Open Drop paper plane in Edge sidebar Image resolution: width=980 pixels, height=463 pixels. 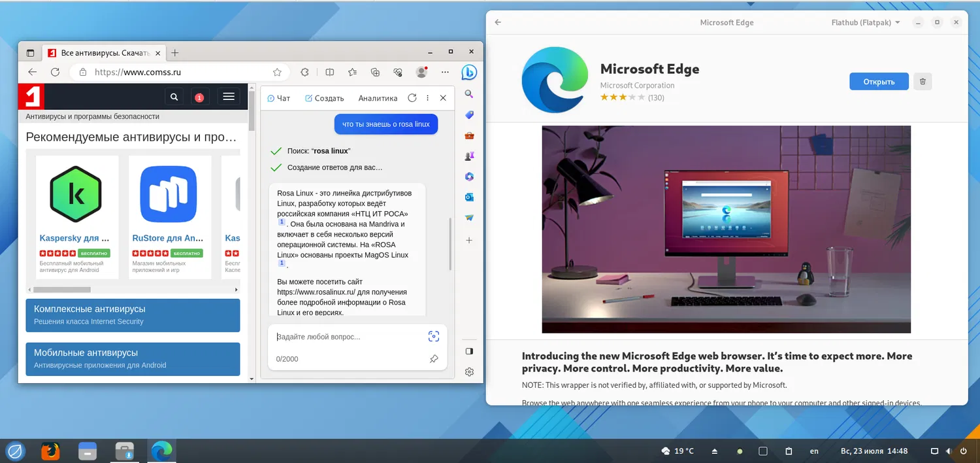[469, 218]
